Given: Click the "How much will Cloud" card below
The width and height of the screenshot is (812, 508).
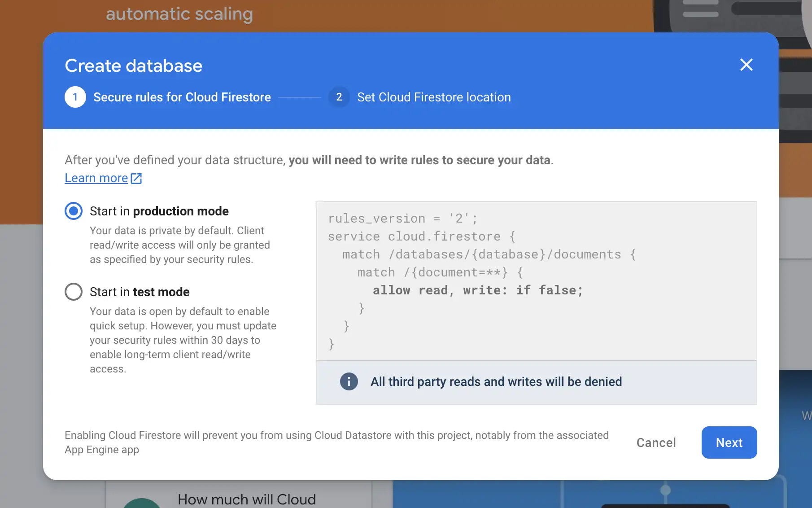Looking at the screenshot, I should click(247, 499).
